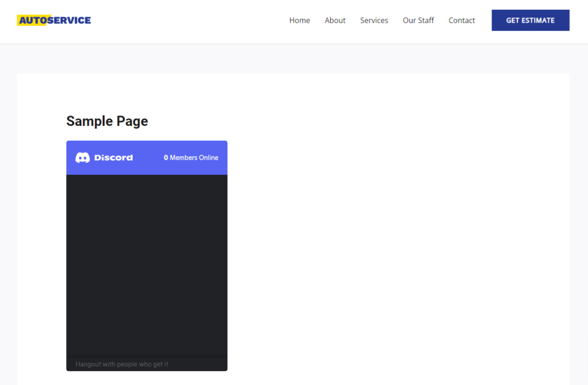Click the "0 Members Online" text
588x385 pixels.
191,157
